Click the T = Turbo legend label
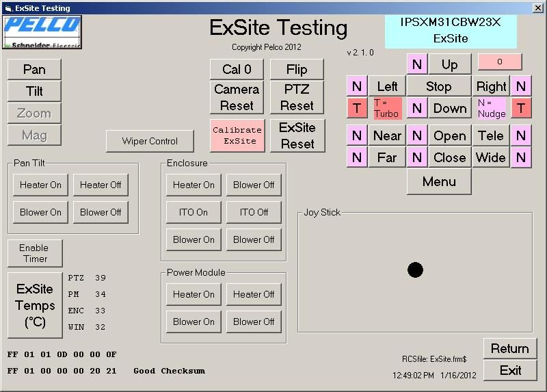The width and height of the screenshot is (547, 392). [x=387, y=108]
